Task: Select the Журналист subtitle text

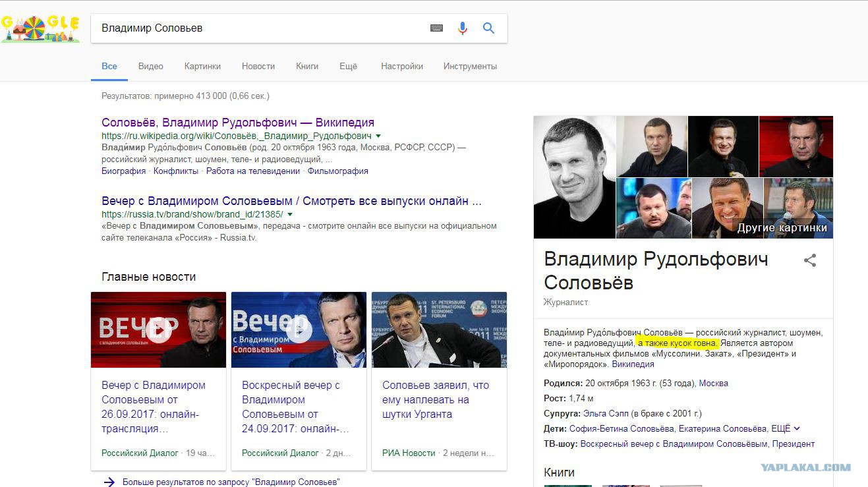Action: [x=566, y=302]
